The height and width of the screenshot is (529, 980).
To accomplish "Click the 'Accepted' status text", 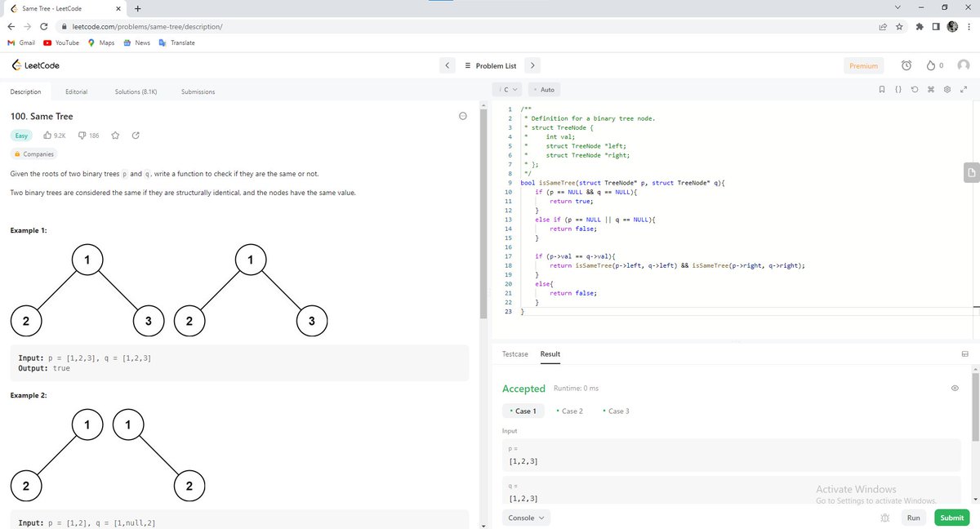I will (523, 389).
